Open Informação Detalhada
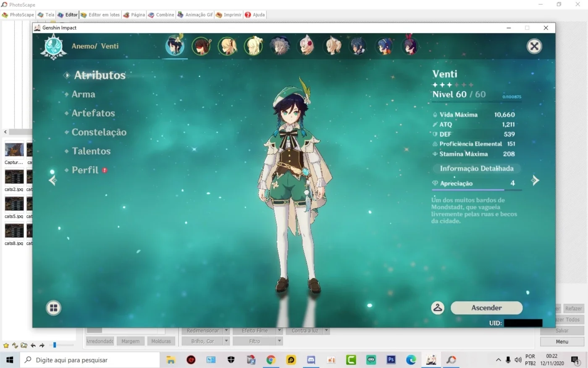 pos(476,168)
